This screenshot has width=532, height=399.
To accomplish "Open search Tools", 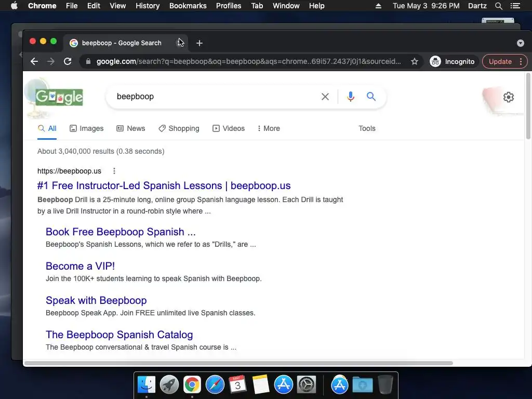I will 367,129.
